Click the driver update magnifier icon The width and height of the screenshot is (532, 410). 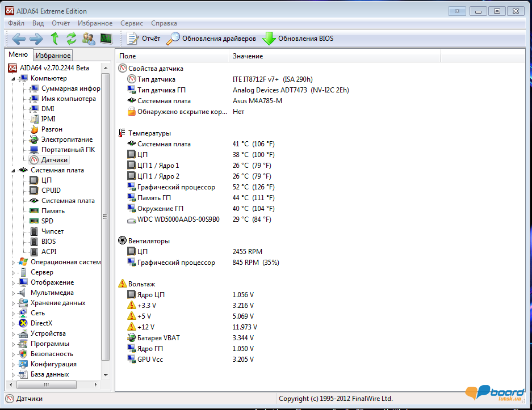173,39
